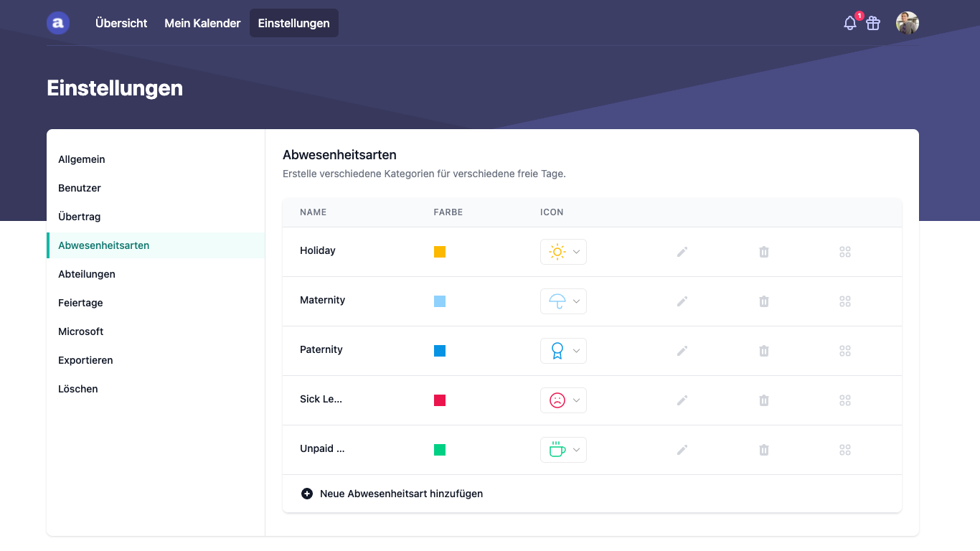Open Sick Leave sad face icon dropdown

[563, 400]
